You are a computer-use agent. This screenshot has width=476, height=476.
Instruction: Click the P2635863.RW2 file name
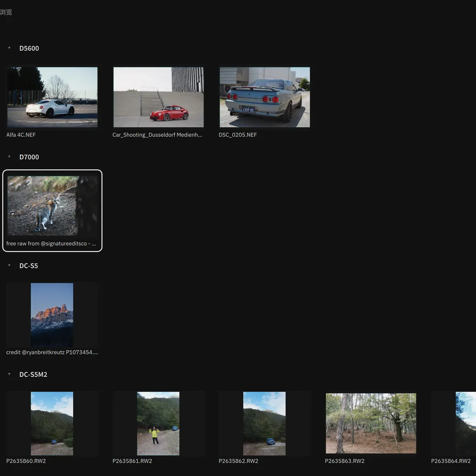coord(345,461)
